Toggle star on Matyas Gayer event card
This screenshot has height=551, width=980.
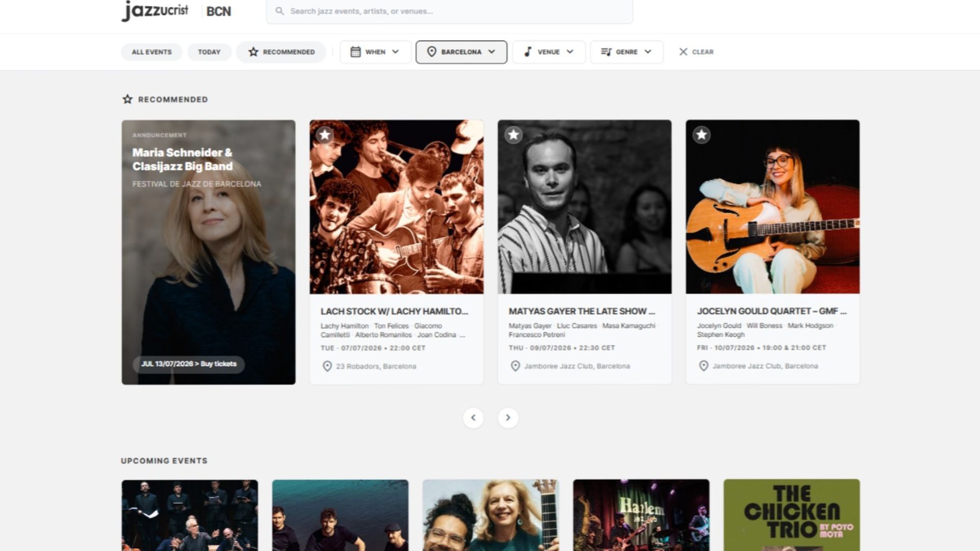[513, 135]
